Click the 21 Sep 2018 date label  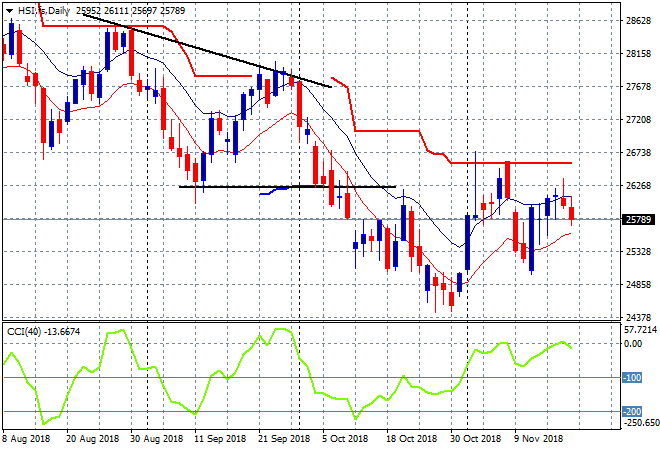pyautogui.click(x=284, y=439)
